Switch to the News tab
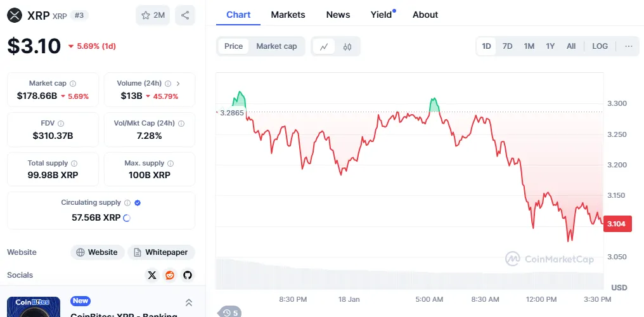This screenshot has width=644, height=317. click(x=338, y=15)
